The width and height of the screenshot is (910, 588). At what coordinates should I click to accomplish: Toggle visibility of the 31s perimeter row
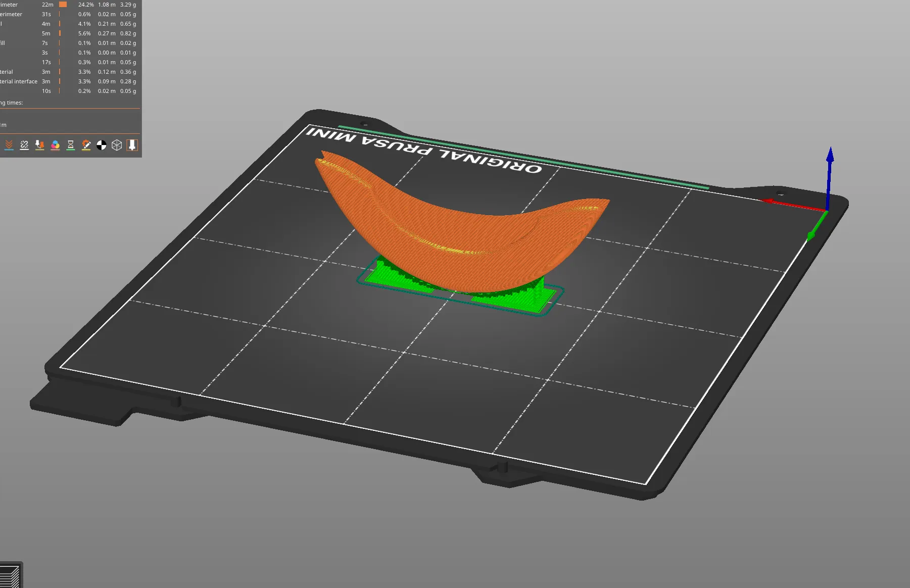tap(69, 14)
